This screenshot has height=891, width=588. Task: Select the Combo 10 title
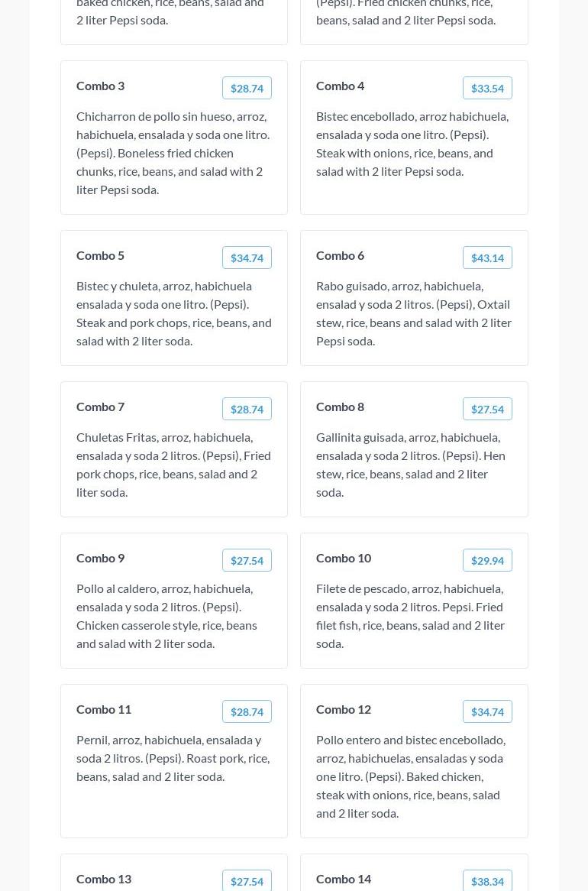coord(344,558)
